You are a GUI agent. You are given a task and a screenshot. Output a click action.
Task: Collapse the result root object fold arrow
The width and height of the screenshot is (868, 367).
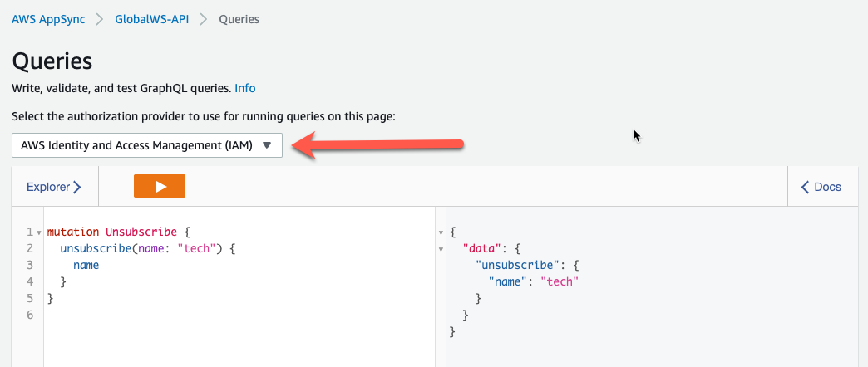click(441, 232)
